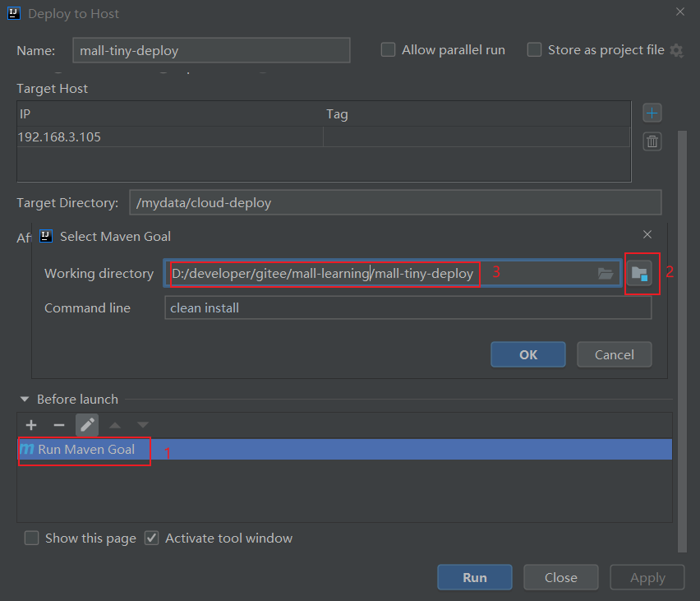700x601 pixels.
Task: Edit the selected before launch task
Action: tap(87, 425)
